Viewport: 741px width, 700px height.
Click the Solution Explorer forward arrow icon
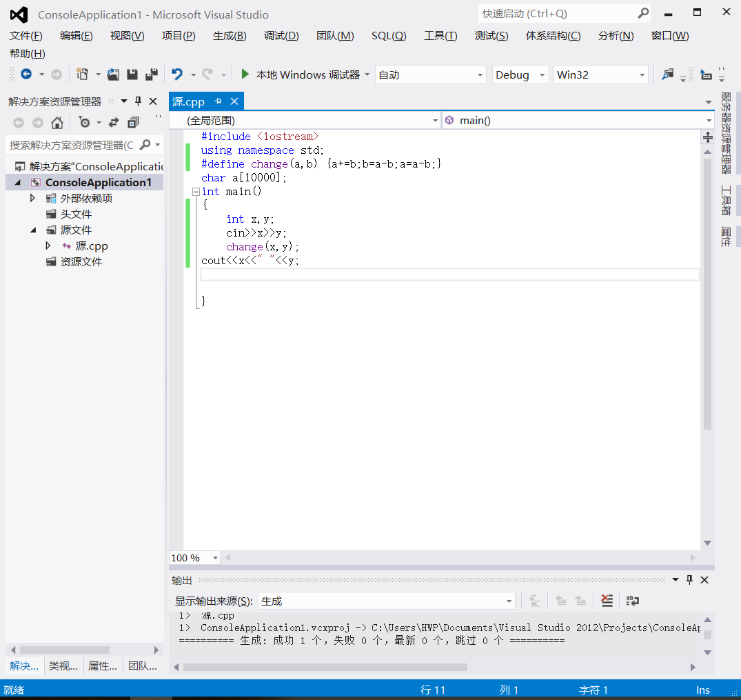[x=38, y=123]
